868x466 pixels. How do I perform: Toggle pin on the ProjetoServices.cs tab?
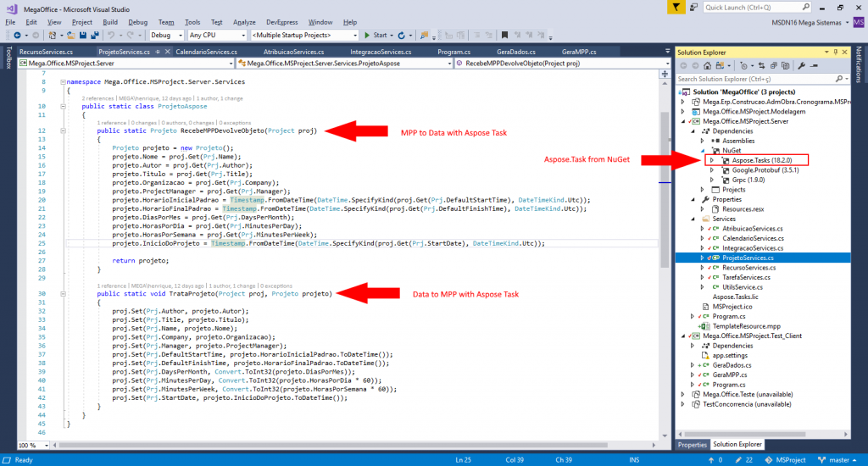coord(158,52)
